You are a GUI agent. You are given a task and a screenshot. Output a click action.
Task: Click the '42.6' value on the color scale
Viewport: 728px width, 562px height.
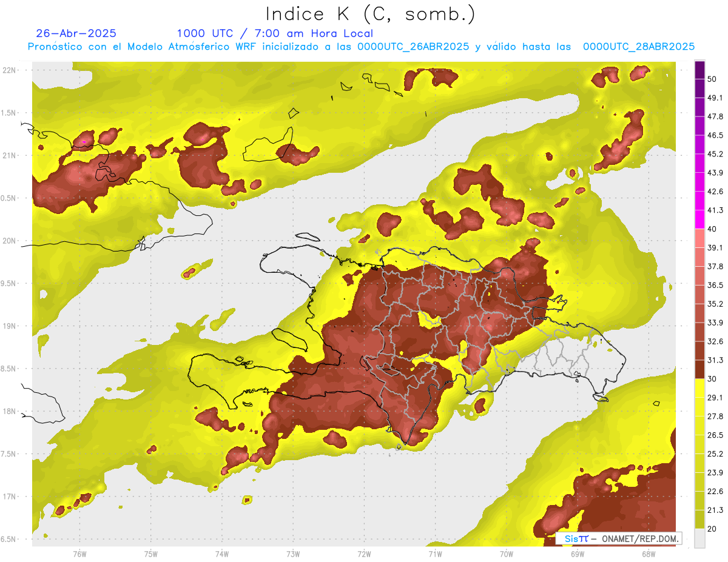coord(715,192)
